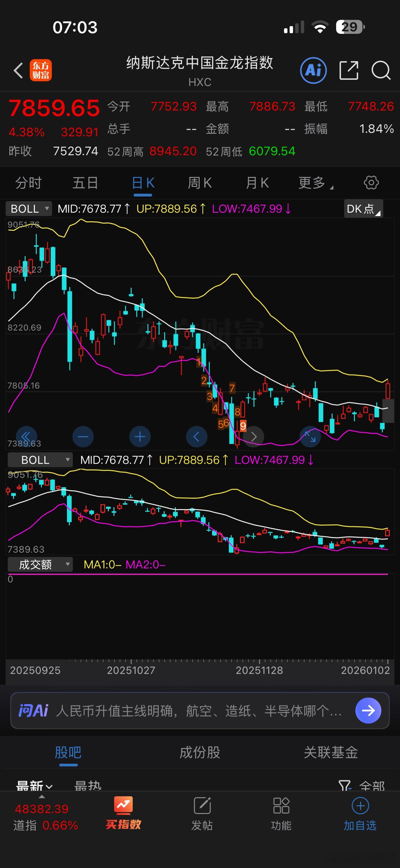400x868 pixels.
Task: Select the 月K chart tab
Action: [257, 183]
